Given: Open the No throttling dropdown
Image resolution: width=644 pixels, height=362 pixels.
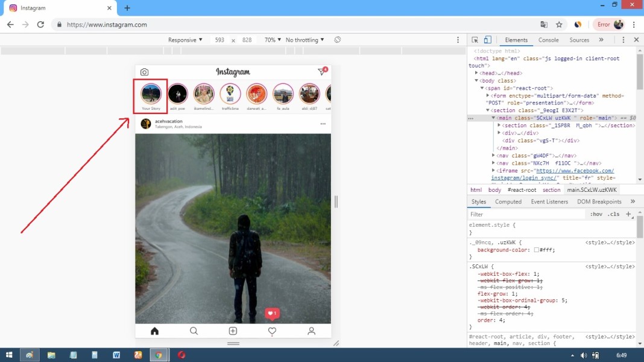Looking at the screenshot, I should (303, 39).
